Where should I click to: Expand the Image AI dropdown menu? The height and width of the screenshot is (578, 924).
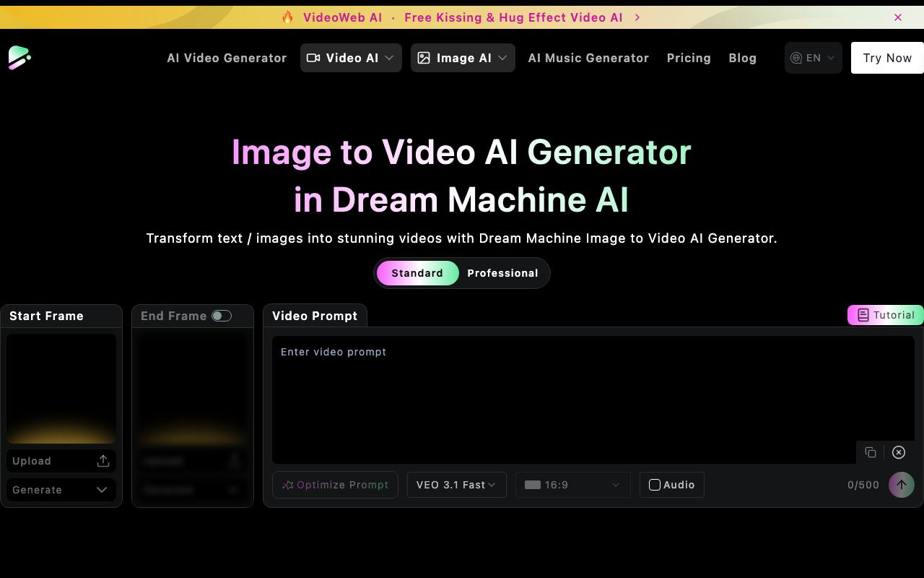coord(463,58)
